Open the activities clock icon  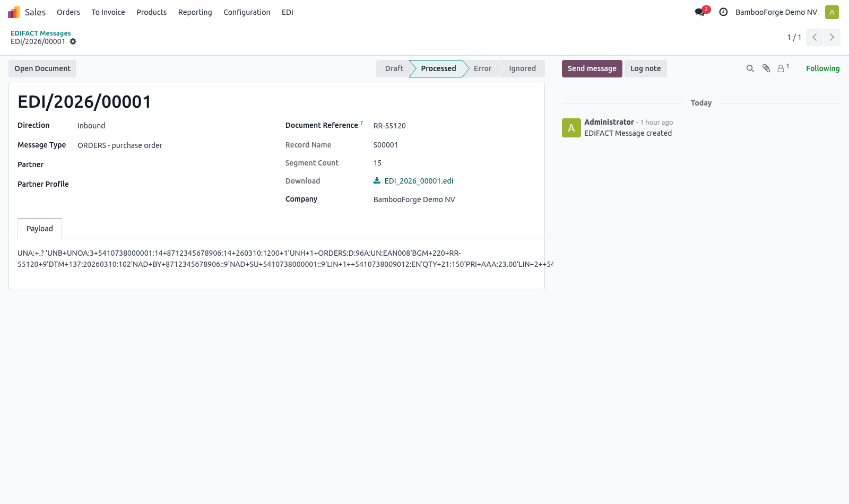click(723, 12)
